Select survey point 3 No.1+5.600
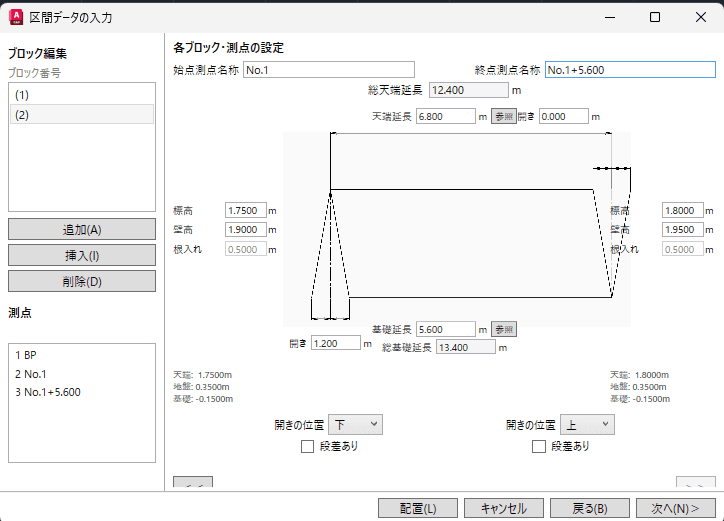Image resolution: width=724 pixels, height=521 pixels. (x=82, y=392)
